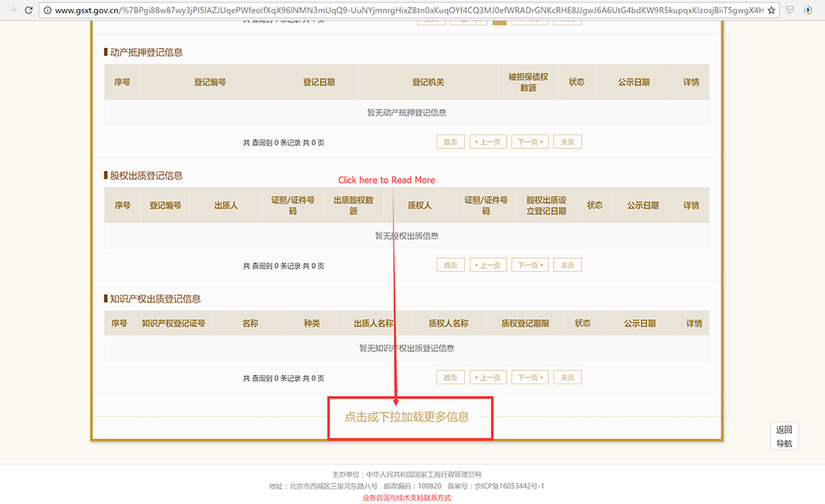Go to 首页 in 动产抵押登记信息 pagination

[x=450, y=142]
